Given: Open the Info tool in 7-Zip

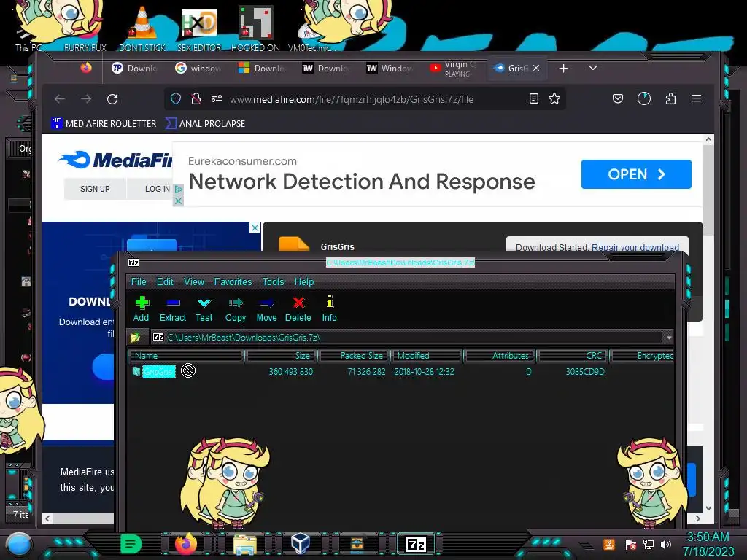Looking at the screenshot, I should tap(329, 309).
